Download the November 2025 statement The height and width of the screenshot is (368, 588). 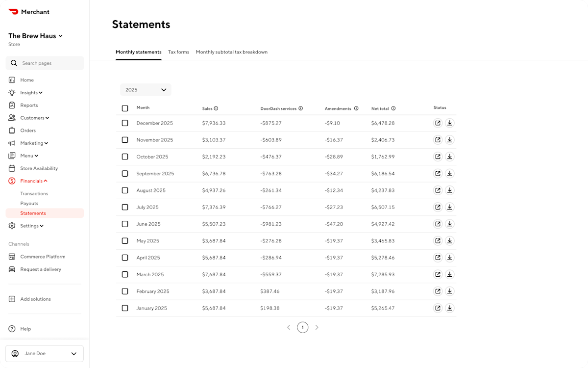(x=450, y=139)
